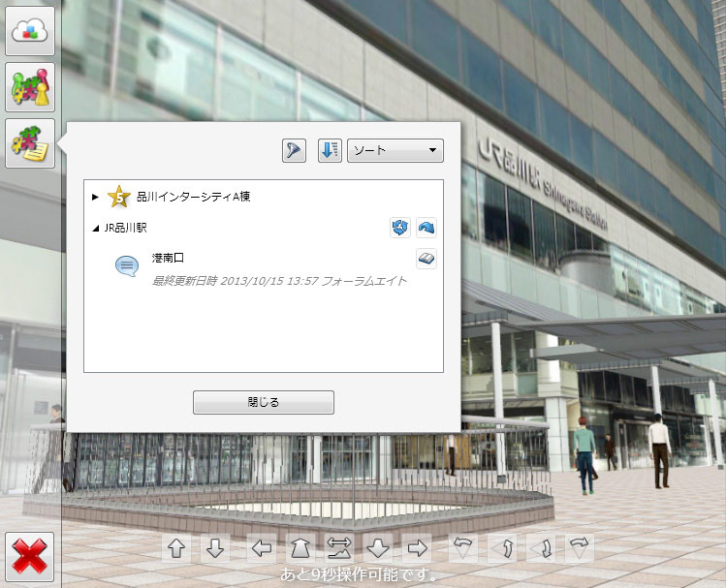
Task: Click the move right arrow control
Action: coord(417,548)
